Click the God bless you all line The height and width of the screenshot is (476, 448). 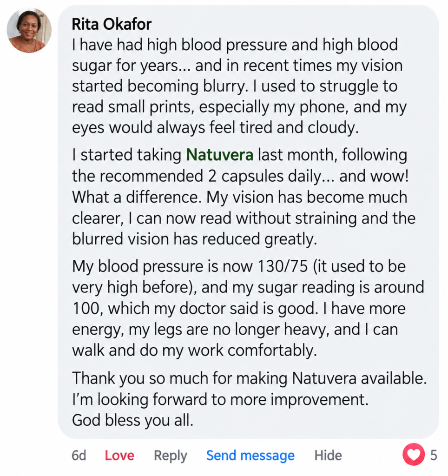point(132,420)
